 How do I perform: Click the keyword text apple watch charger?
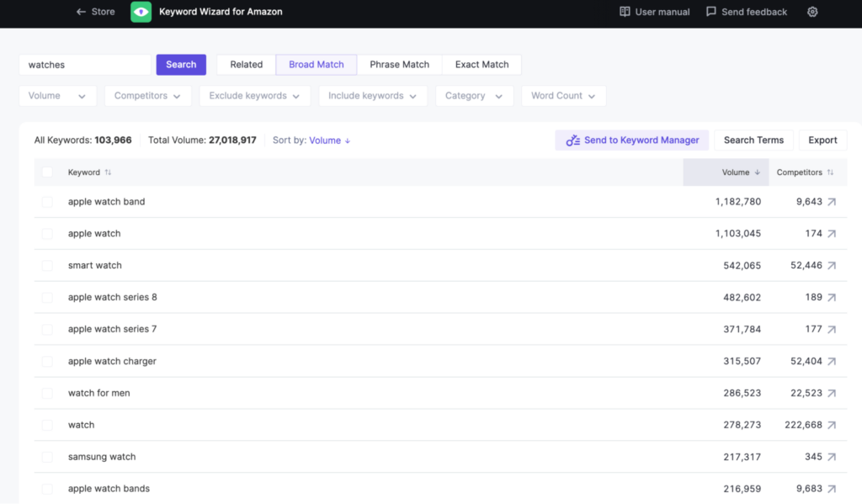click(112, 361)
